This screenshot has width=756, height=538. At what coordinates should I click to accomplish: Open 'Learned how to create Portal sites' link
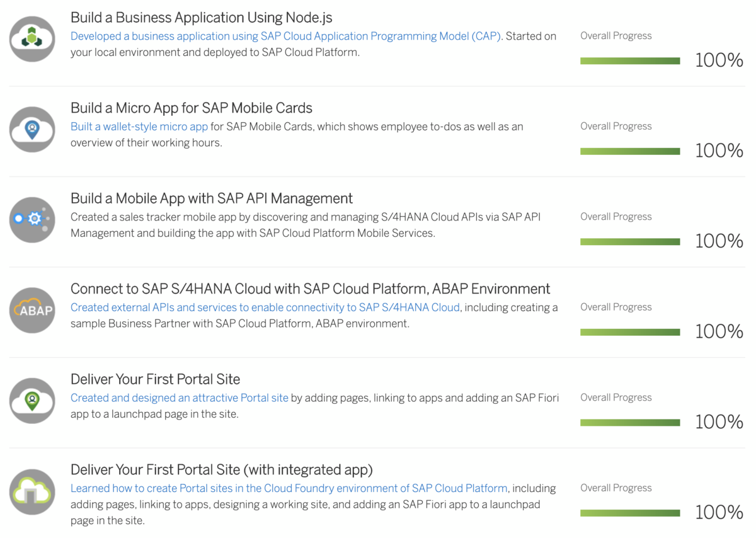pos(289,488)
